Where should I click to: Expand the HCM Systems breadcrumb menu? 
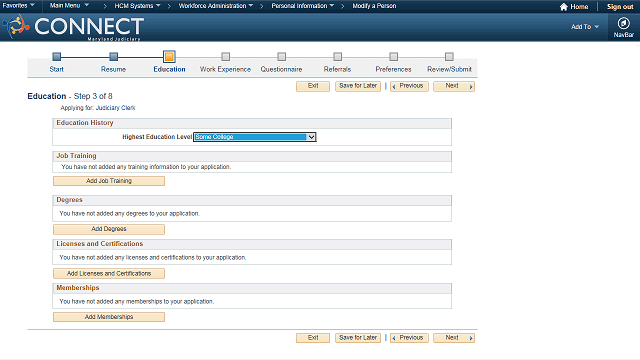tap(137, 6)
